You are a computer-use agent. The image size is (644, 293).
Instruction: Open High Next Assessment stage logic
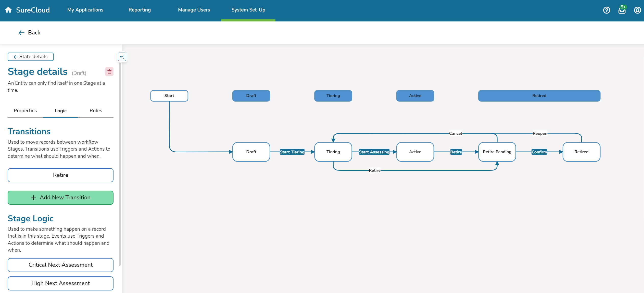pyautogui.click(x=60, y=283)
